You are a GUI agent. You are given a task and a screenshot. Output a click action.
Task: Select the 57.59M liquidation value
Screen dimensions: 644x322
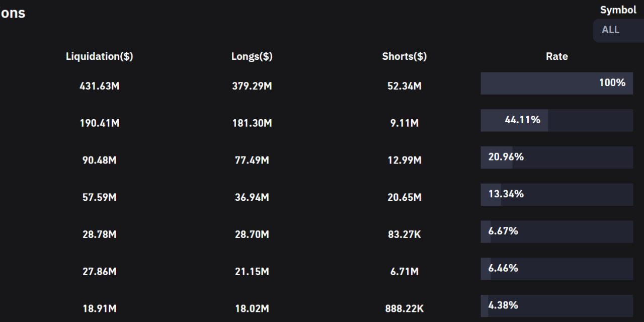pos(99,197)
